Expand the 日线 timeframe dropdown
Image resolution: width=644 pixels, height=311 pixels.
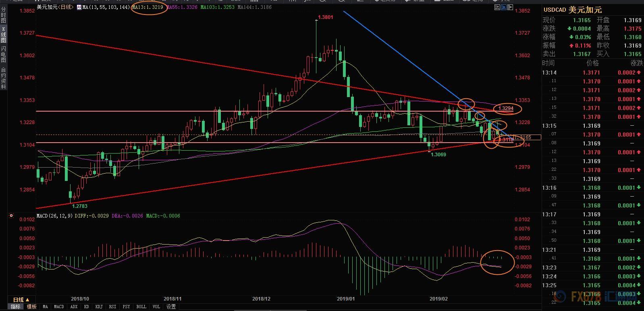21,300
